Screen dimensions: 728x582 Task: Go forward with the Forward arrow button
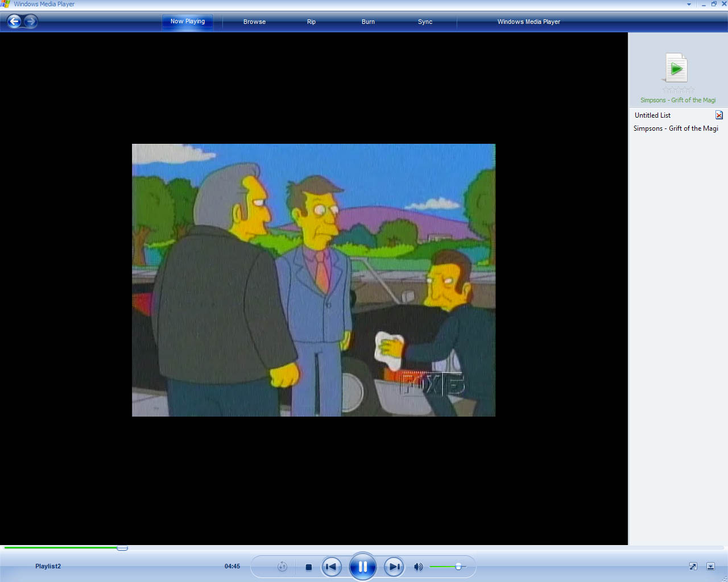tap(31, 22)
